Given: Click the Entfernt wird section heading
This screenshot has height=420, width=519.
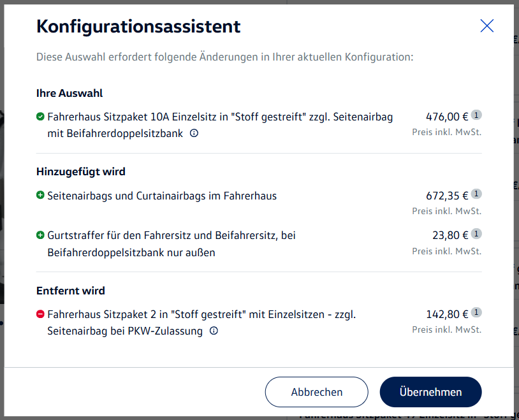Looking at the screenshot, I should pyautogui.click(x=71, y=291).
